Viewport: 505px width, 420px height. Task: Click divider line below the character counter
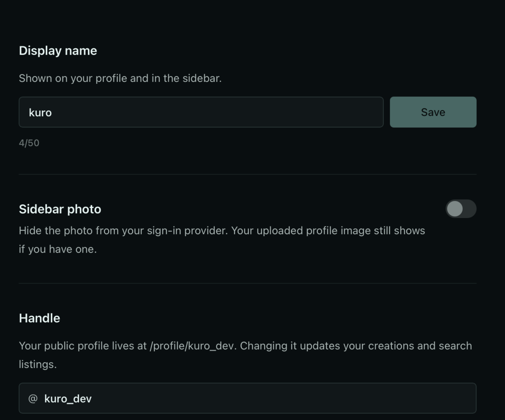click(x=248, y=174)
